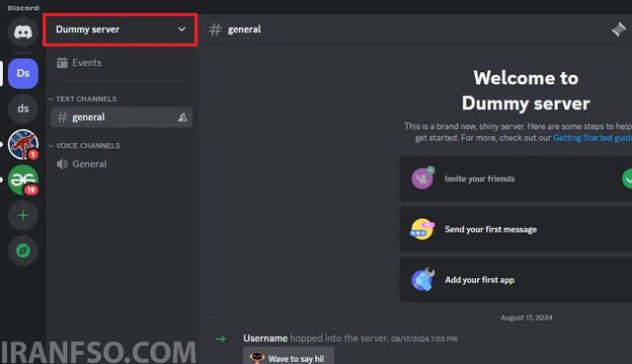Open Dummy server dropdown menu
Image resolution: width=632 pixels, height=364 pixels.
pyautogui.click(x=120, y=30)
